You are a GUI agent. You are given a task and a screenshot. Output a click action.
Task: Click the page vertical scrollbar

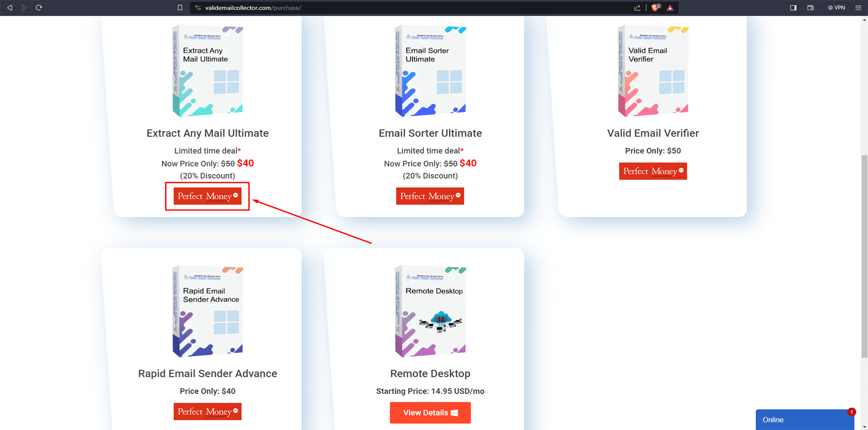pos(864,256)
